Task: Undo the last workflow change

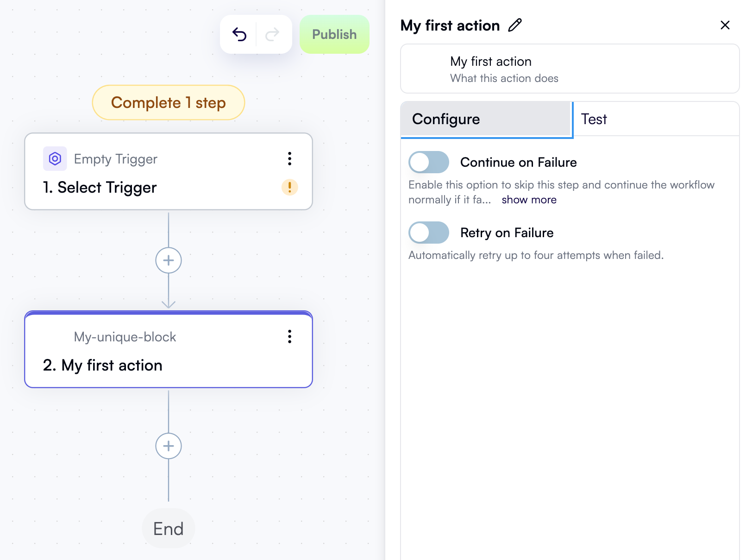Action: click(239, 34)
